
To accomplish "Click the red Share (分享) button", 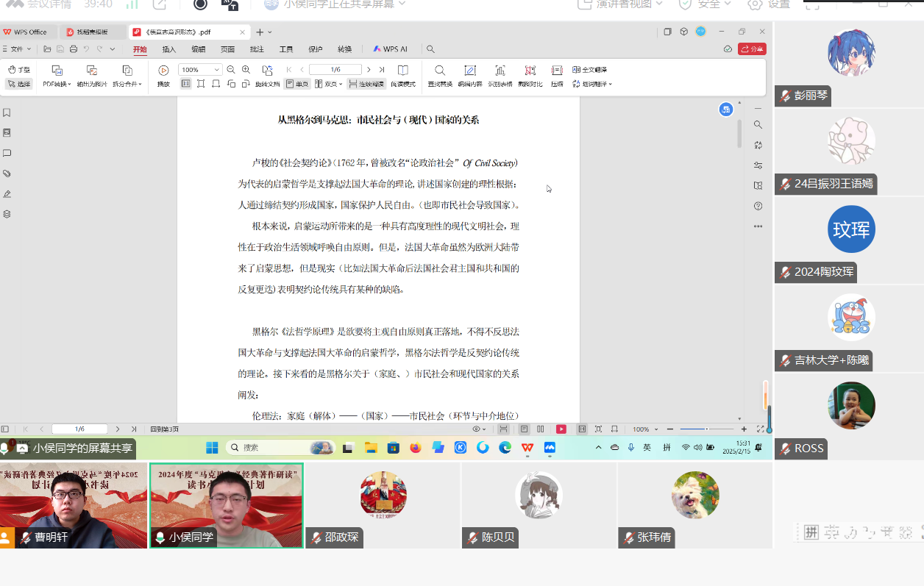I will point(752,49).
